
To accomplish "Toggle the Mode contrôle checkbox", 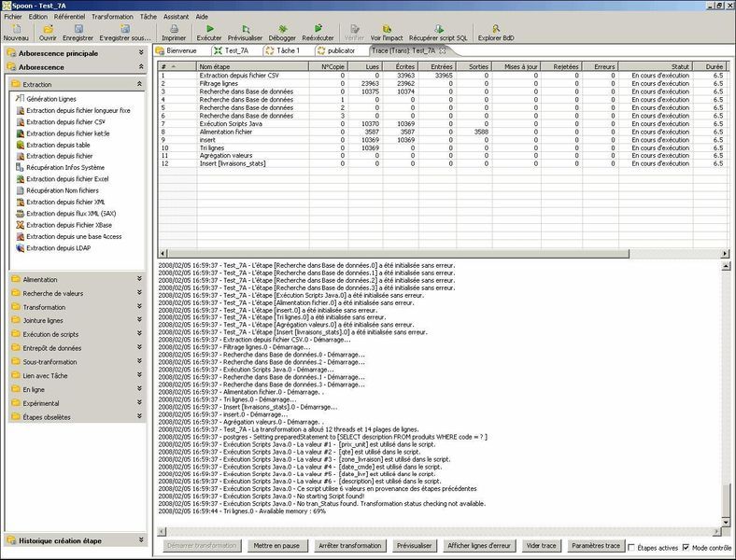I will click(x=686, y=546).
